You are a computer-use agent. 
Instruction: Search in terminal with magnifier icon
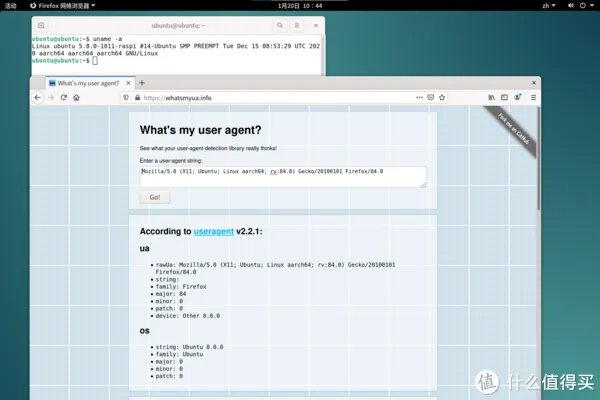[280, 24]
